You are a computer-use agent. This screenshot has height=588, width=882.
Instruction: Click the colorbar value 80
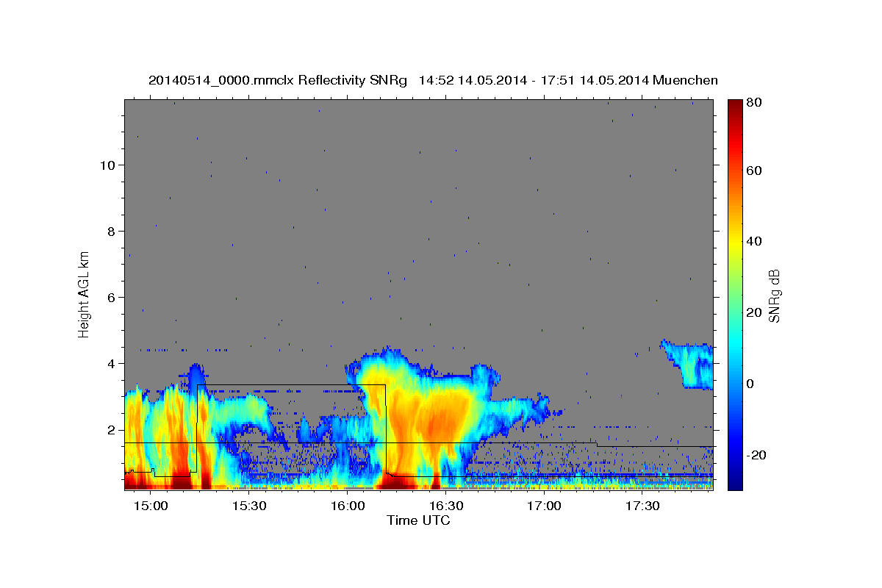tap(754, 102)
